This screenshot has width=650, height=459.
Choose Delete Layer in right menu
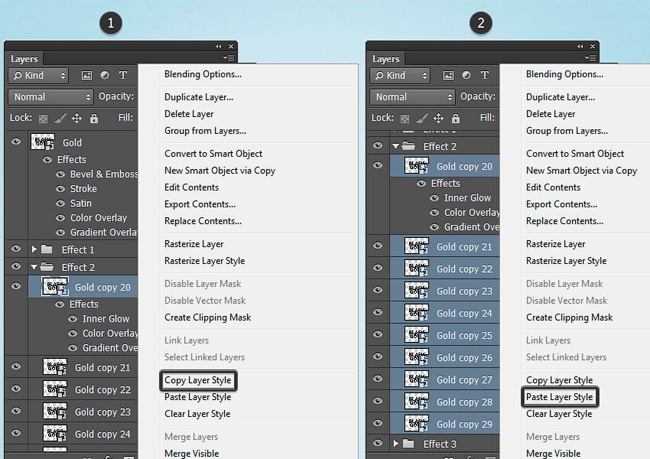pos(551,114)
